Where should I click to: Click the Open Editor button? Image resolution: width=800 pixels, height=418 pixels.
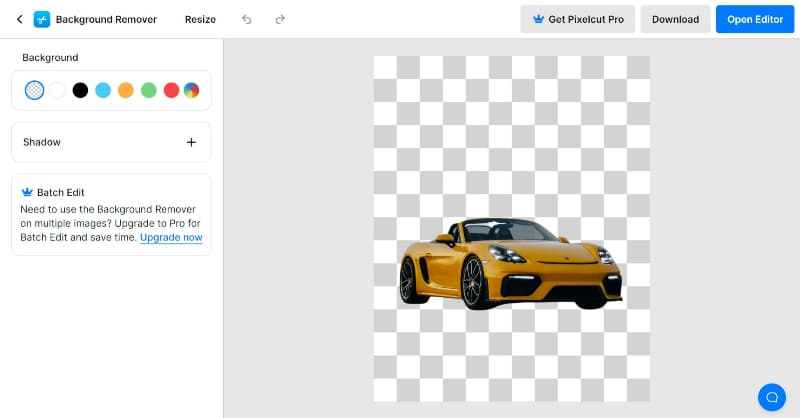(755, 19)
